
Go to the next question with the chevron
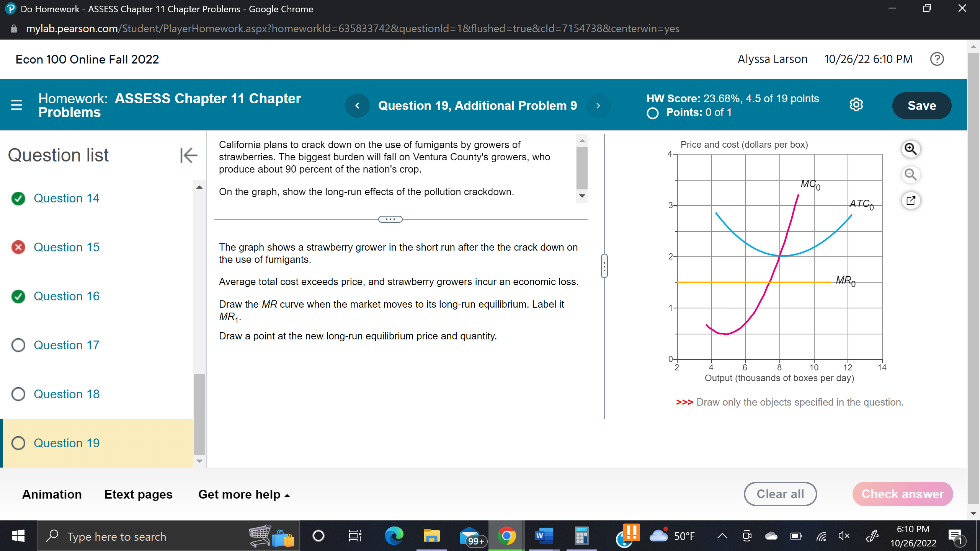coord(598,106)
